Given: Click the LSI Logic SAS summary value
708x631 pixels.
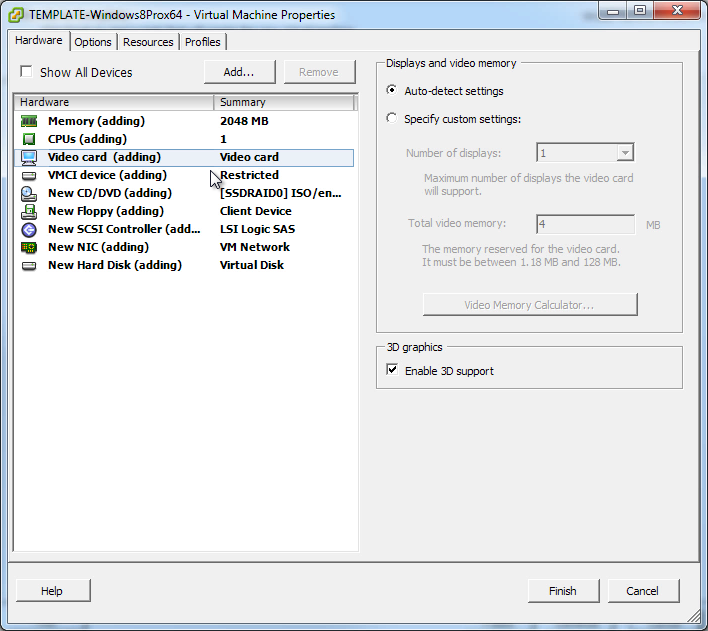Looking at the screenshot, I should 257,229.
